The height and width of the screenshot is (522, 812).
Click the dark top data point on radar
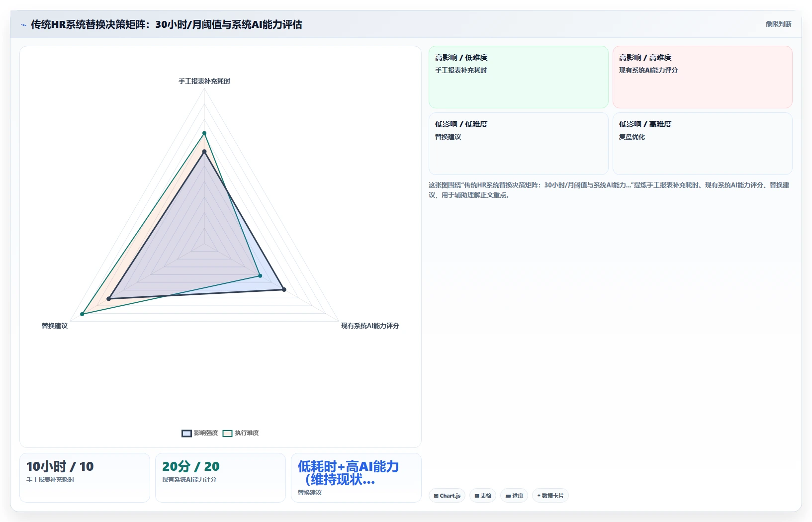coord(204,152)
